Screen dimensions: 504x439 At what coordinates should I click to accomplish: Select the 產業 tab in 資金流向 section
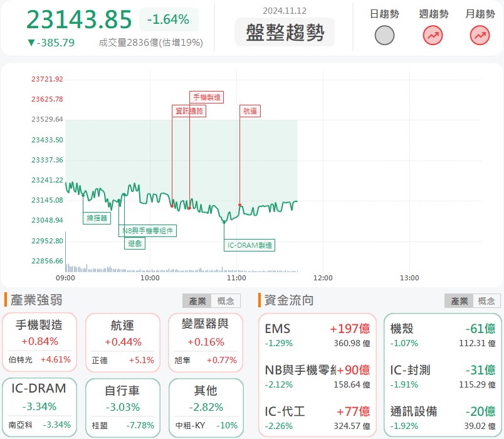click(x=459, y=301)
